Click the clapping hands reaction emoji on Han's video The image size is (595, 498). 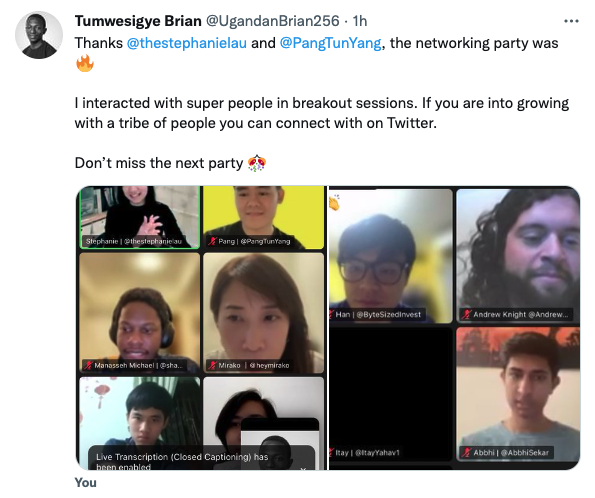(334, 203)
